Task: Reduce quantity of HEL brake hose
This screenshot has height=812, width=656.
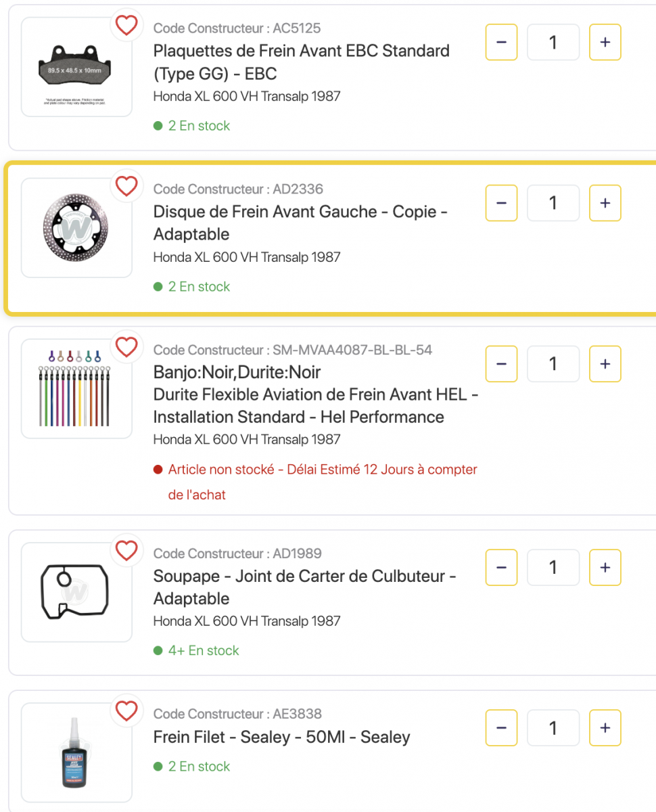Action: point(501,364)
